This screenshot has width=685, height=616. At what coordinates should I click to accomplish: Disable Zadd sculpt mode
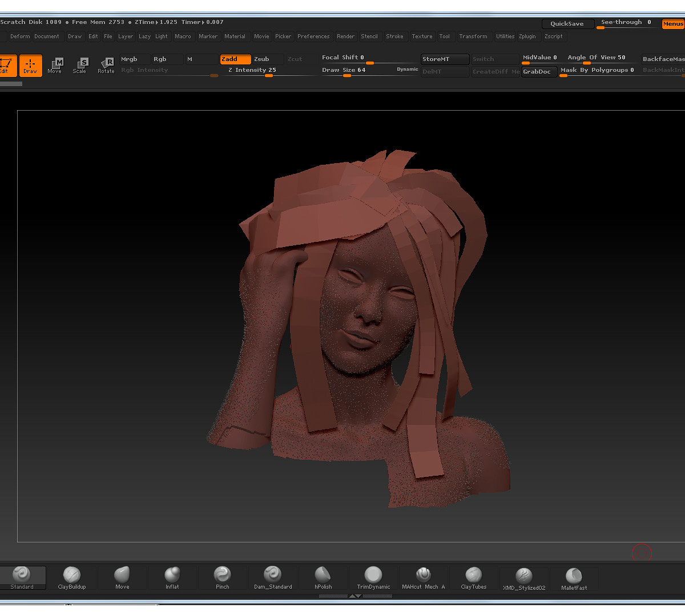(235, 59)
